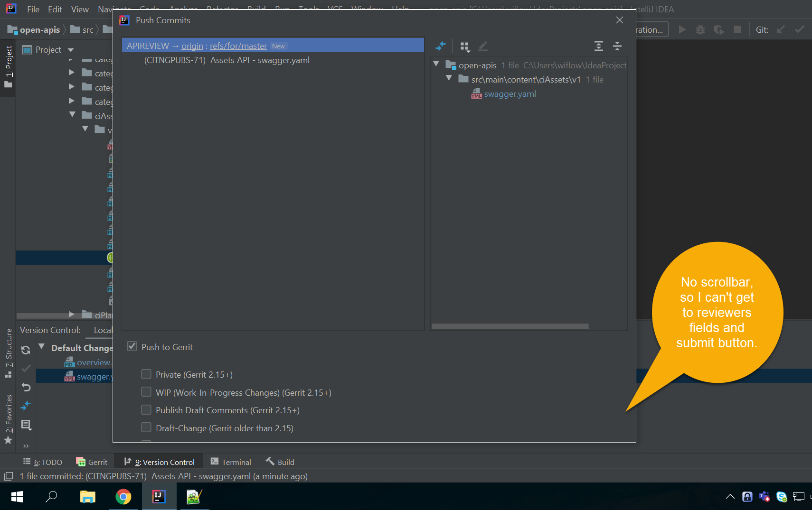The image size is (812, 510).
Task: Collapse the Default Changelist group
Action: point(42,347)
